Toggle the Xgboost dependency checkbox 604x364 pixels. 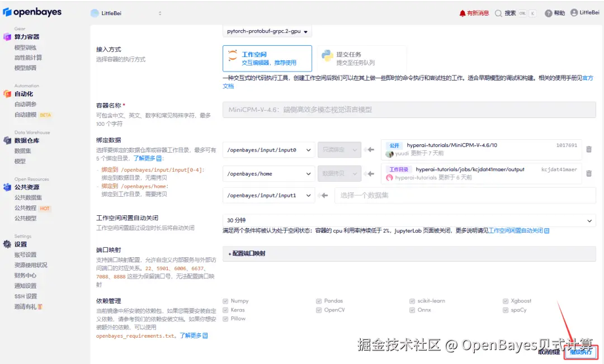[506, 301]
